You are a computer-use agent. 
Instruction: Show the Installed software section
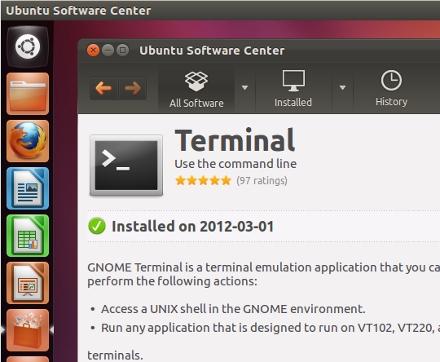pos(293,89)
